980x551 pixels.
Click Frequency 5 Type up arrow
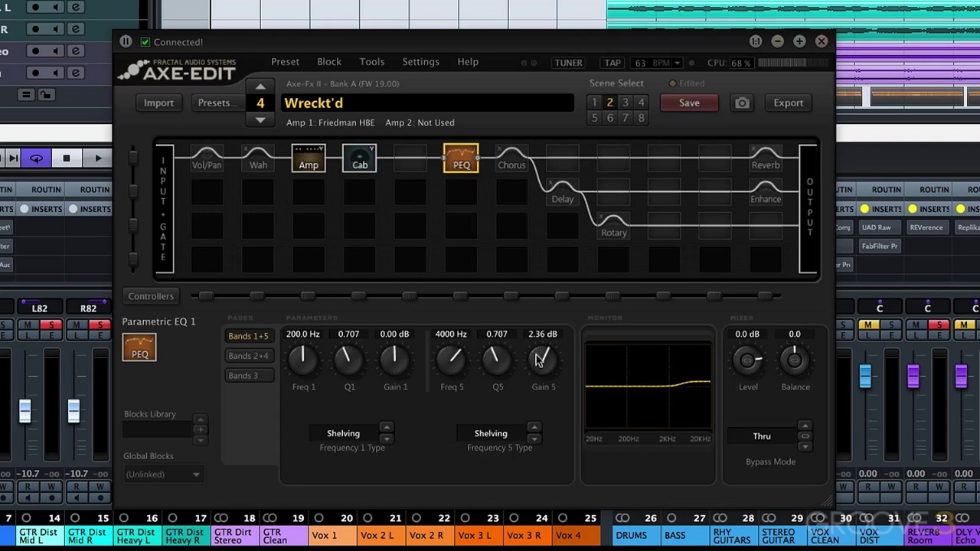click(534, 428)
